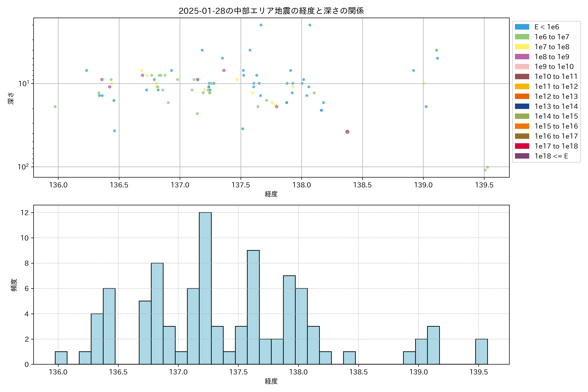Image resolution: width=588 pixels, height=392 pixels.
Task: Click the histogram bar of height 8
Action: (x=157, y=313)
